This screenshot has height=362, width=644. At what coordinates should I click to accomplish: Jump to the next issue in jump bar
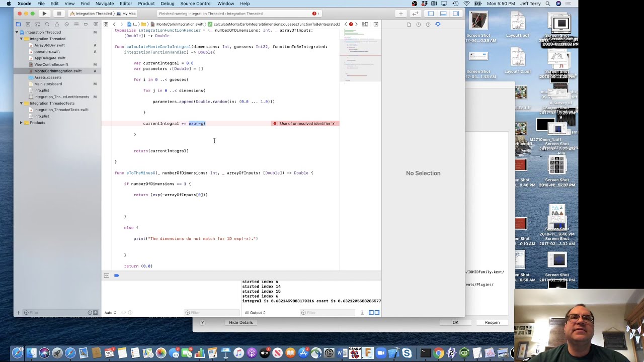[x=357, y=24]
